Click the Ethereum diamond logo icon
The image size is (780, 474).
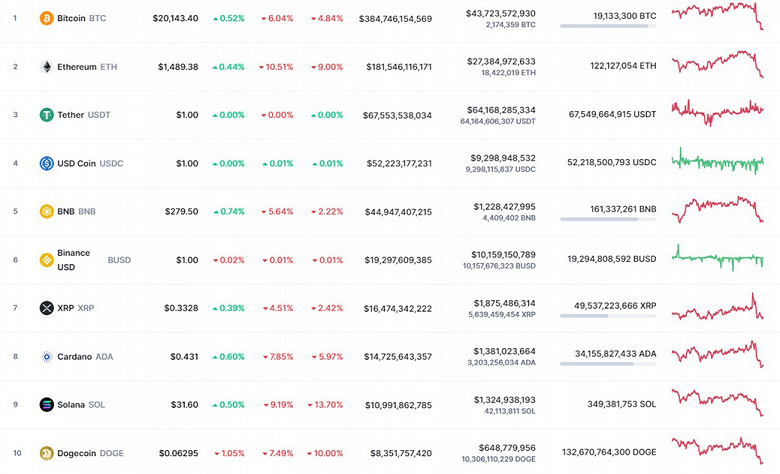pyautogui.click(x=46, y=67)
